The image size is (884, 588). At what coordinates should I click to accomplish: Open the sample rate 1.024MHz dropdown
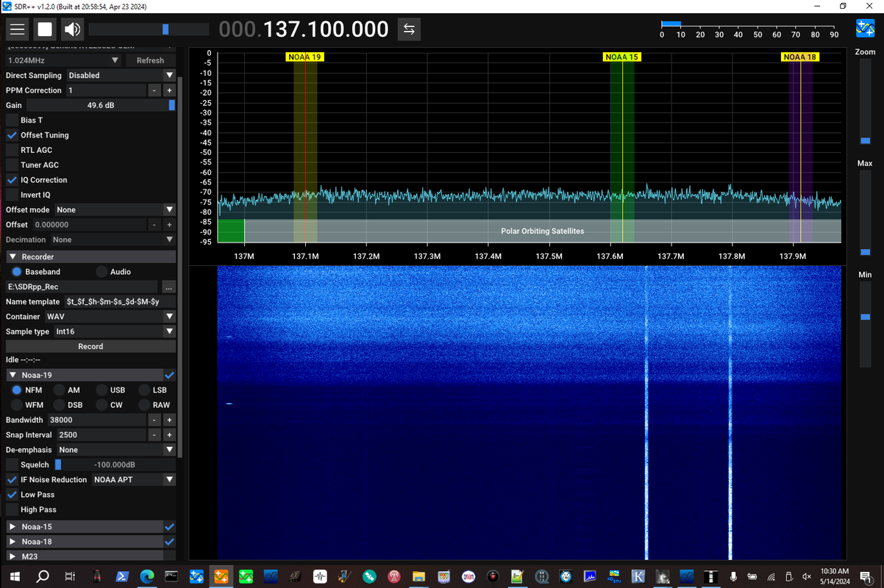[63, 60]
